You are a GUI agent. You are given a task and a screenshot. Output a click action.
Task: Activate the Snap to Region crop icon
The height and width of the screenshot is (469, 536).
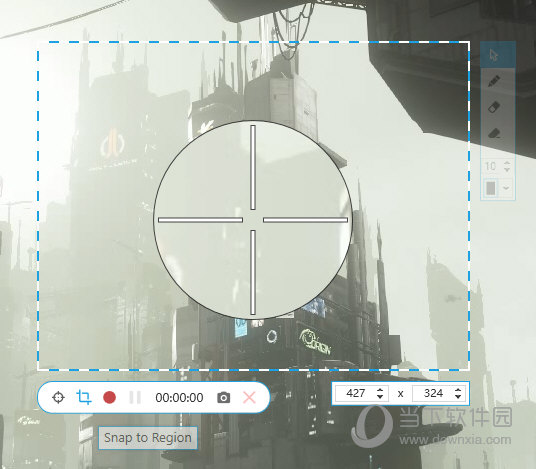point(84,397)
